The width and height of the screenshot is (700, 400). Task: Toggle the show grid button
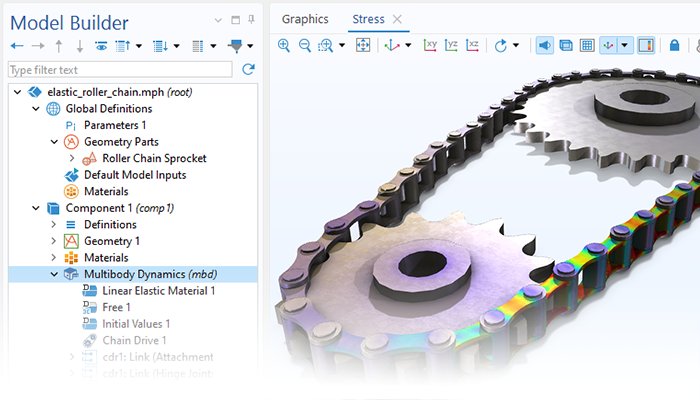[x=587, y=45]
